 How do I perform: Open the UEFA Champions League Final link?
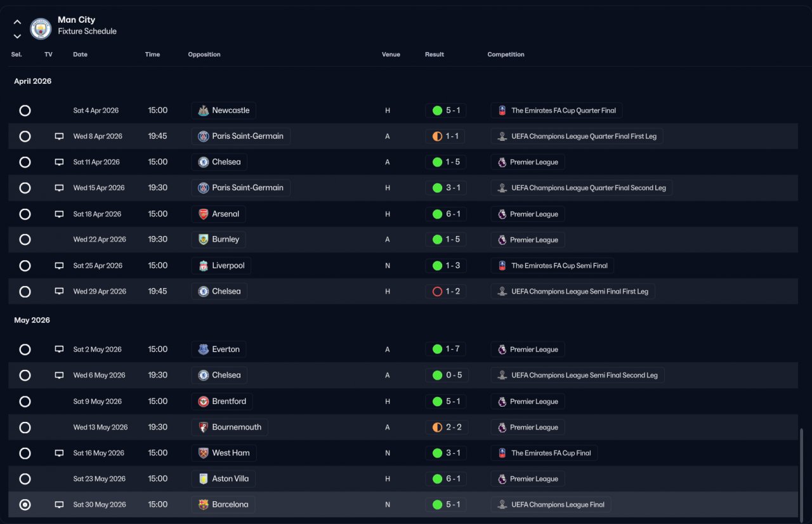coord(551,505)
